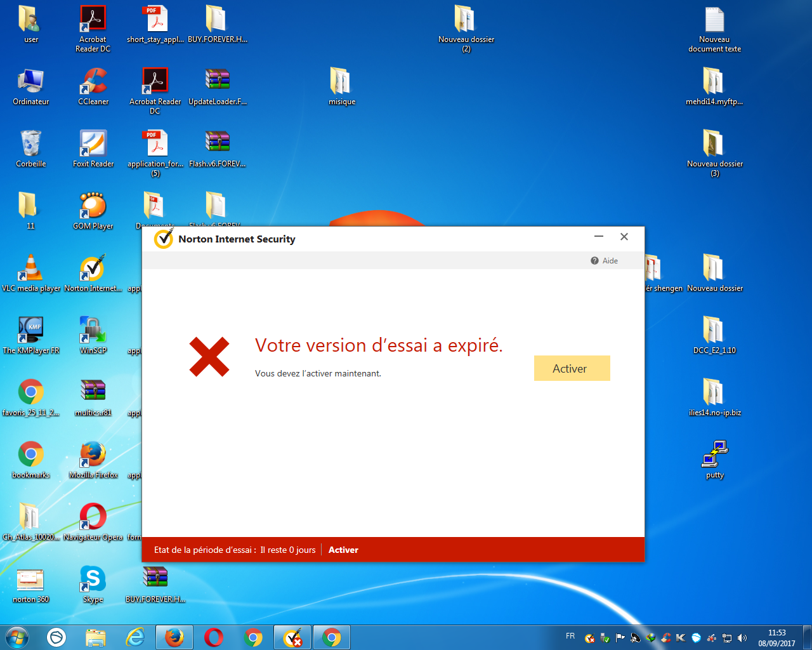
Task: Click Action Center flag tray icon
Action: pos(620,638)
